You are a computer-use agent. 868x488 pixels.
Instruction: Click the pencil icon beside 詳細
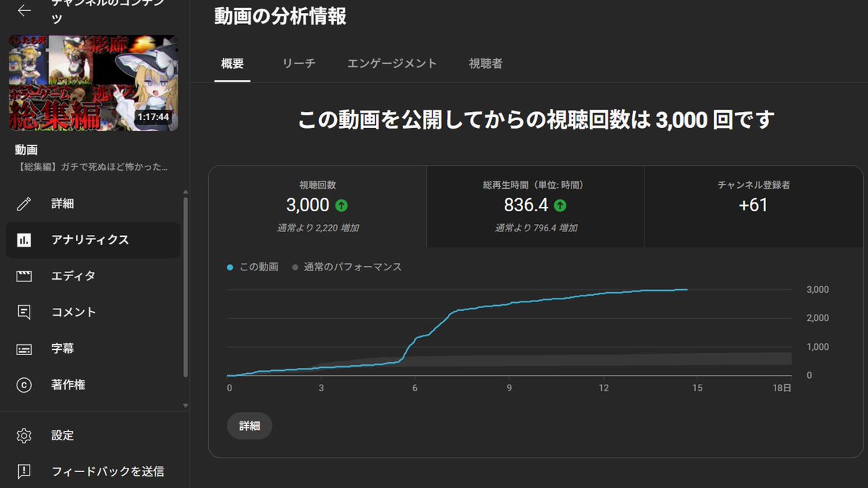(x=24, y=204)
